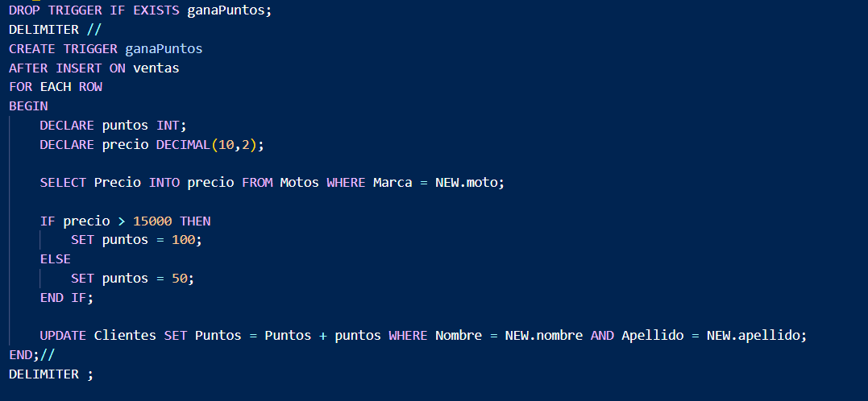The width and height of the screenshot is (868, 401).
Task: Click the Motos table name
Action: (300, 183)
